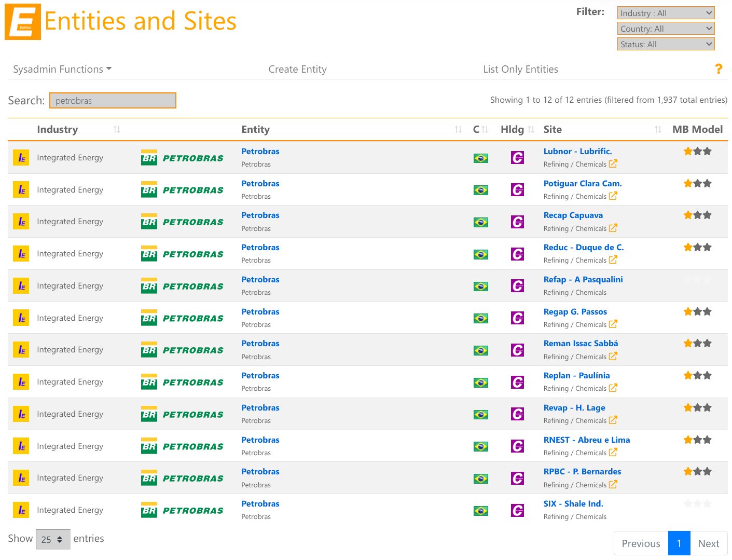Click Integrated Energy text in Recap Capuava row
Image resolution: width=732 pixels, height=560 pixels.
point(70,222)
